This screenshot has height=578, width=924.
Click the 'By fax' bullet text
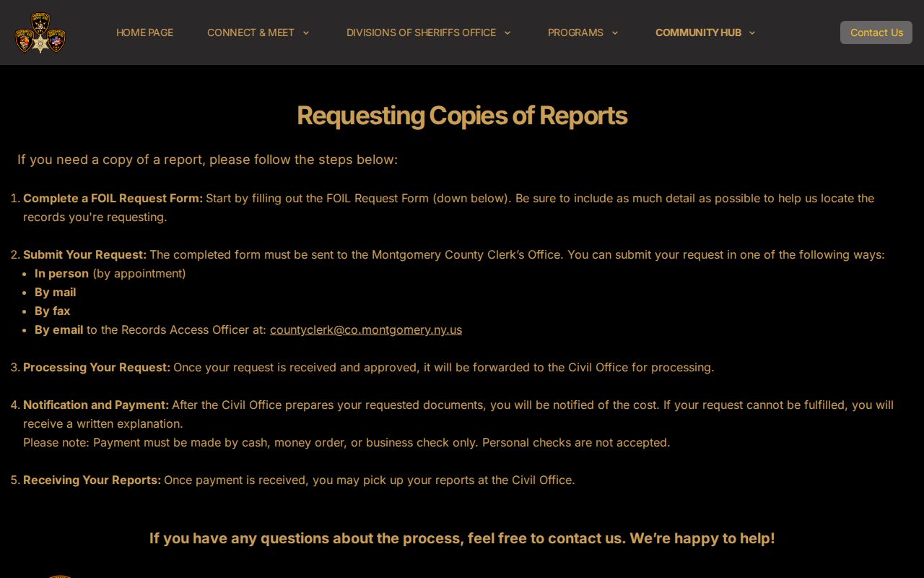tap(52, 311)
